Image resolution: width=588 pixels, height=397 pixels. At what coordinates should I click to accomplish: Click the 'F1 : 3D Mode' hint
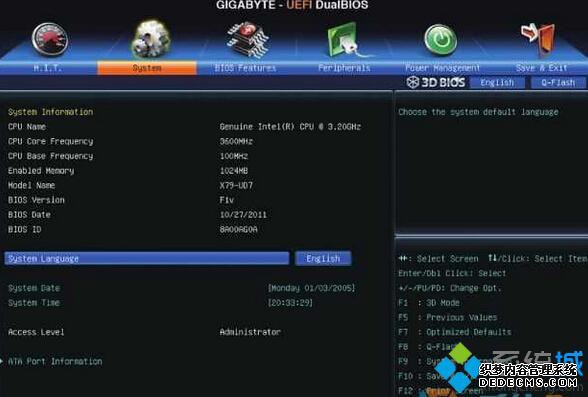click(429, 303)
